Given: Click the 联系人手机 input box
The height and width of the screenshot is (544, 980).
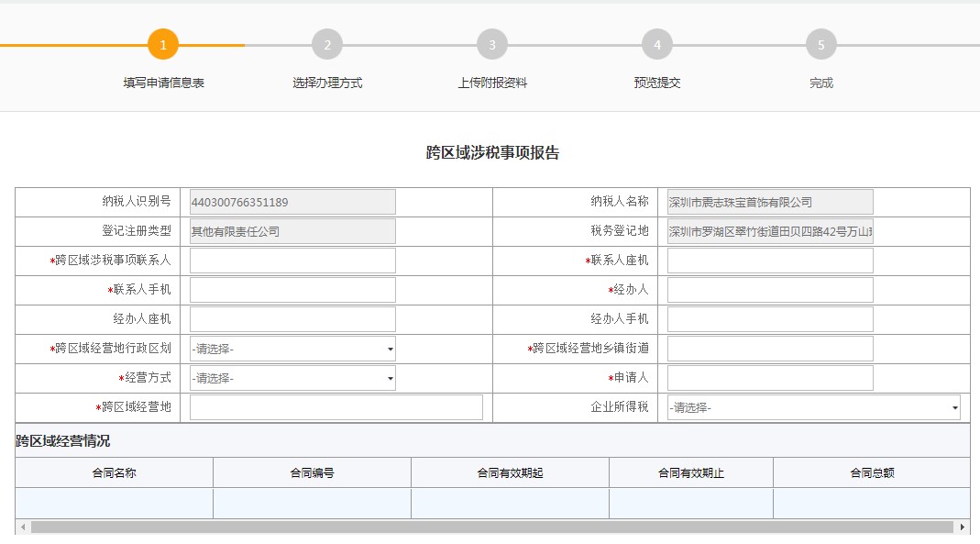Looking at the screenshot, I should tap(292, 290).
